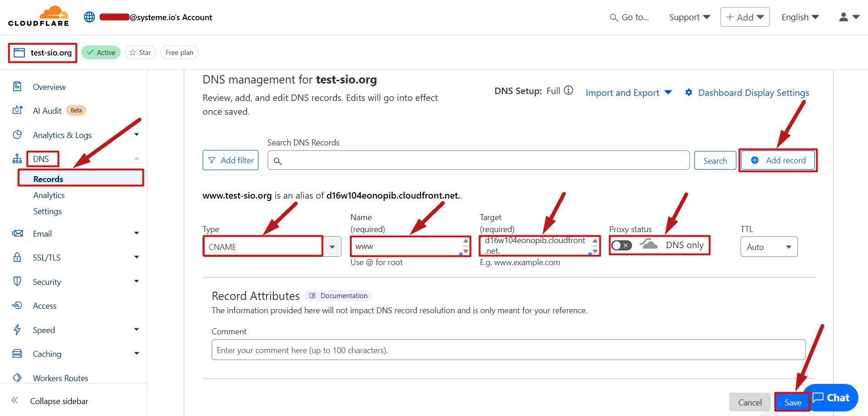Click the Go to search magnifier icon

click(614, 17)
